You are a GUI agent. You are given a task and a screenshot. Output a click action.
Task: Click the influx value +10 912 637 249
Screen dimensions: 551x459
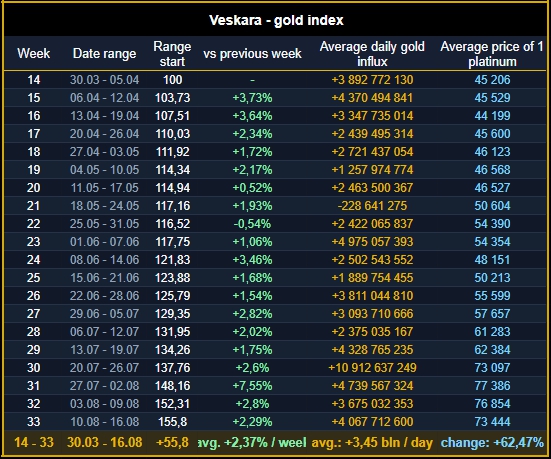click(372, 368)
